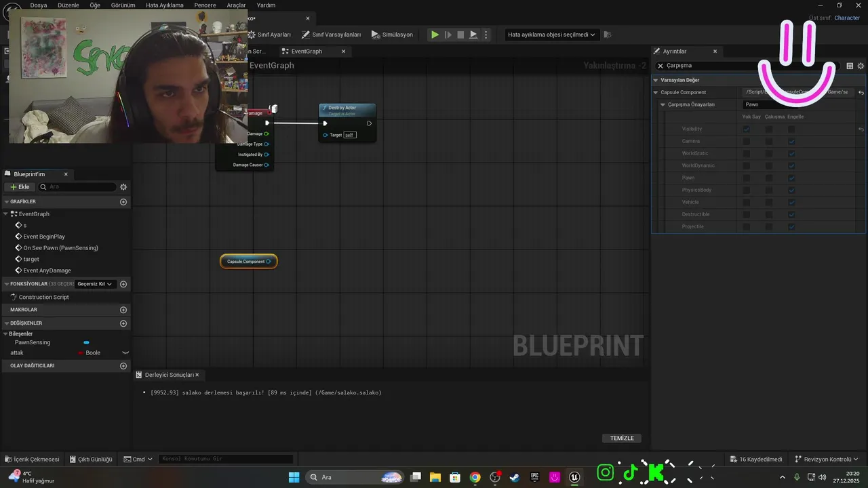Switch to the EventGraph tab
The image size is (868, 488).
[307, 52]
